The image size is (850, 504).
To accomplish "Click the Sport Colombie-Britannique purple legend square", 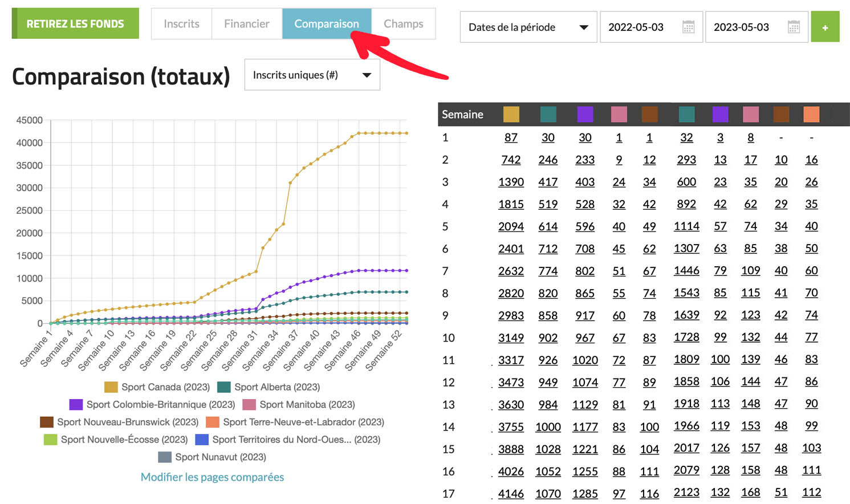I will click(x=76, y=405).
